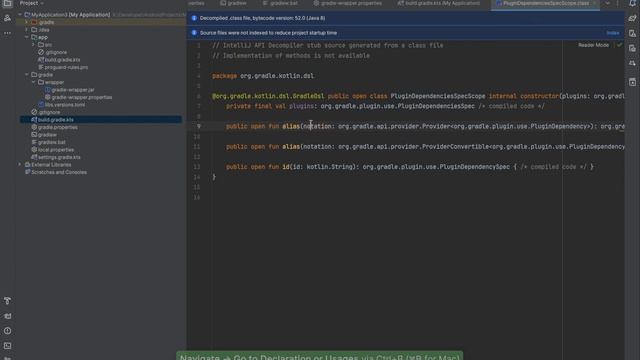This screenshot has width=640, height=360.
Task: Collapse the gradle folder
Action: [x=27, y=75]
